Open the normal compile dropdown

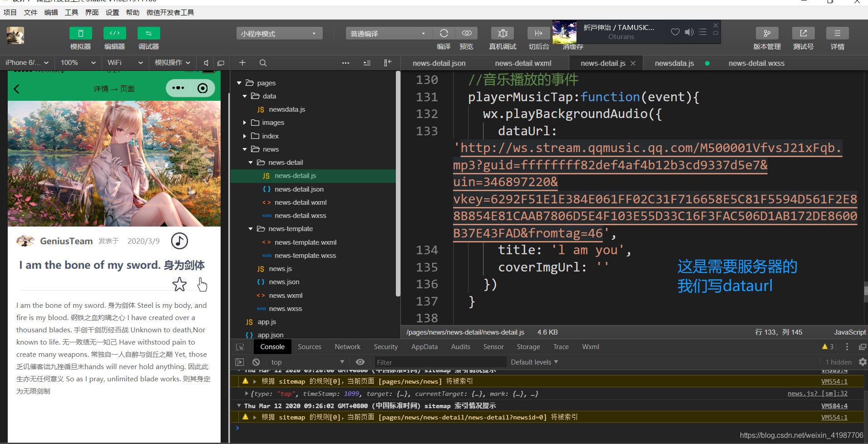click(x=389, y=34)
